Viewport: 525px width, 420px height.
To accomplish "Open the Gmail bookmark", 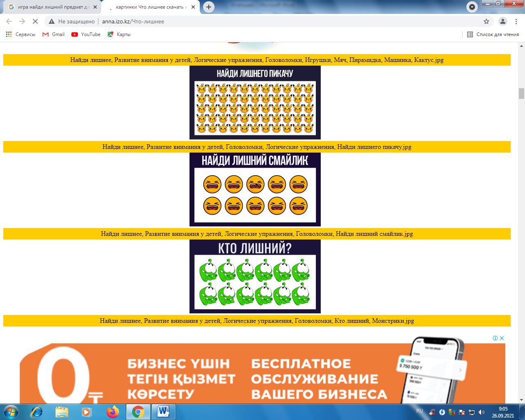I will (54, 34).
